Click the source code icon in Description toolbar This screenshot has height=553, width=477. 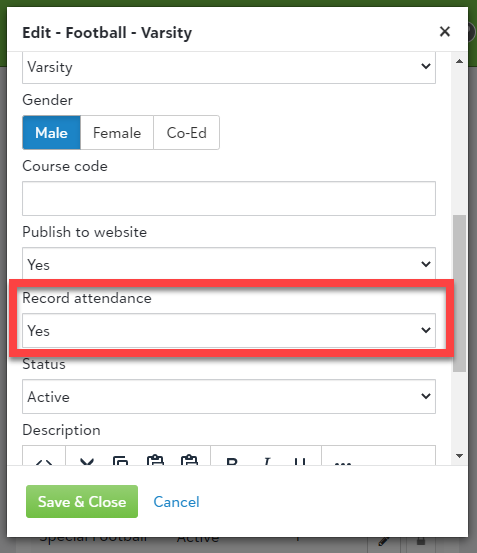point(44,461)
